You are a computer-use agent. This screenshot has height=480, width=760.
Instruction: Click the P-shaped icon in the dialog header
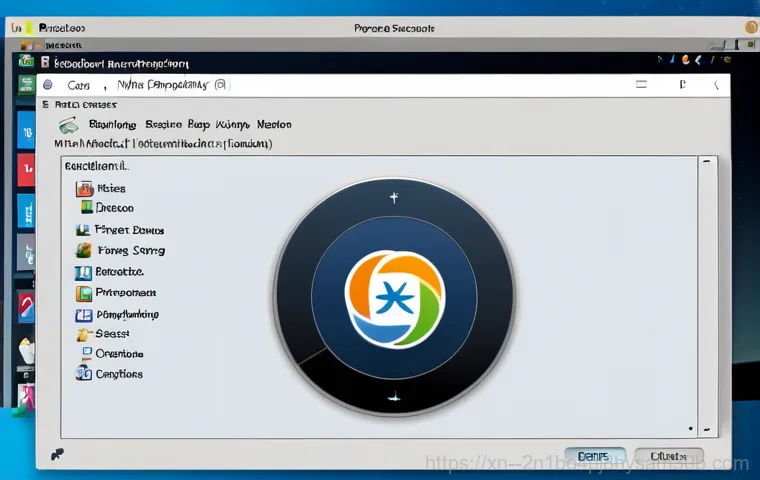pyautogui.click(x=682, y=84)
